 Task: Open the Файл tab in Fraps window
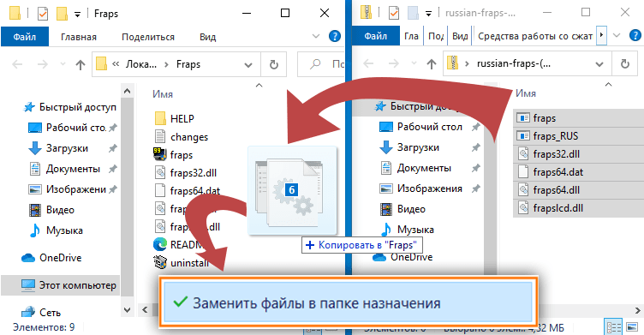(x=25, y=37)
